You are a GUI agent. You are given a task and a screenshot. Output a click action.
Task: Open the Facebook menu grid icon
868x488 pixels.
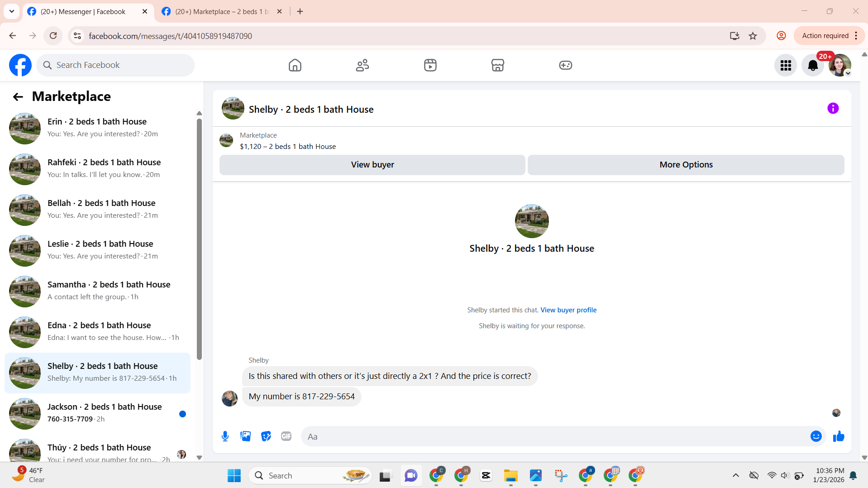pyautogui.click(x=786, y=65)
